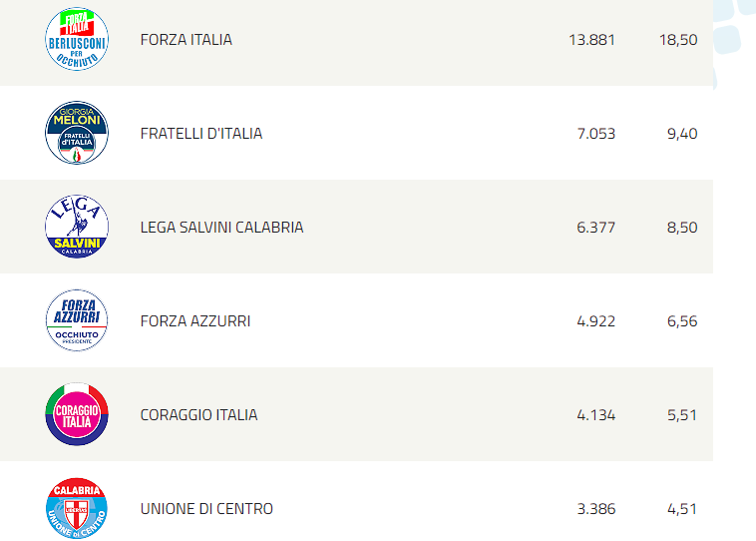Open the LEGA SALVINI CALABRIA row label
The width and height of the screenshot is (756, 541).
point(221,227)
